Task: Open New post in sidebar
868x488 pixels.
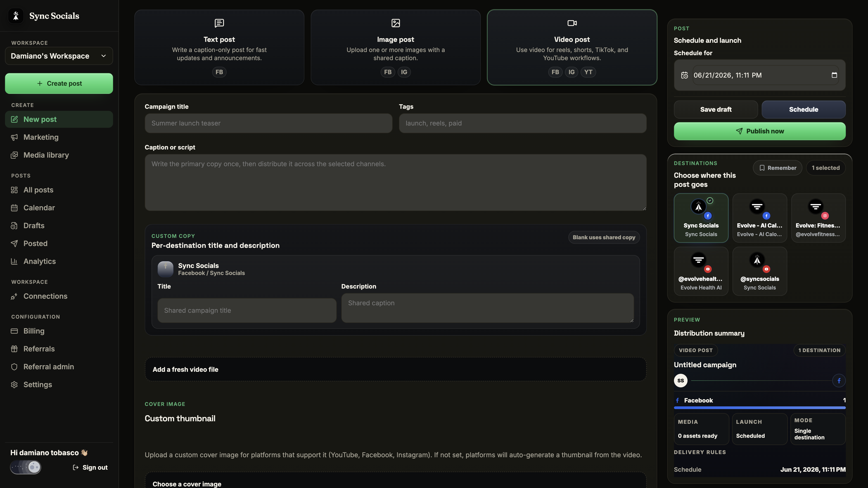Action: 59,119
